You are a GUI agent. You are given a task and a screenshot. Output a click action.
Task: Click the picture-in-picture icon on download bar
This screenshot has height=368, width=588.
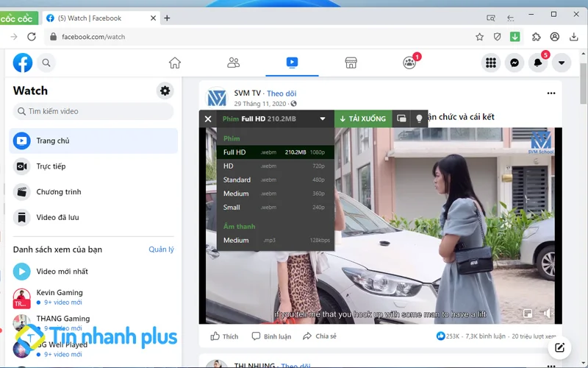[401, 118]
